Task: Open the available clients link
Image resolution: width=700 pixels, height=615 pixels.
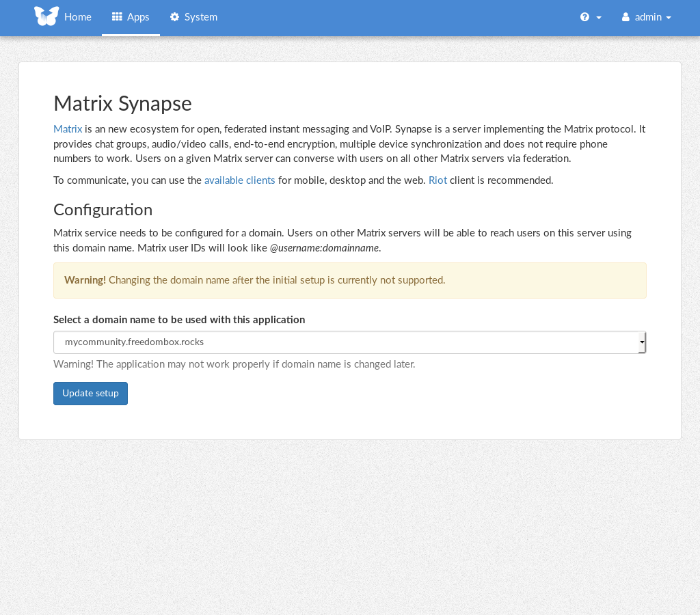Action: [x=240, y=180]
